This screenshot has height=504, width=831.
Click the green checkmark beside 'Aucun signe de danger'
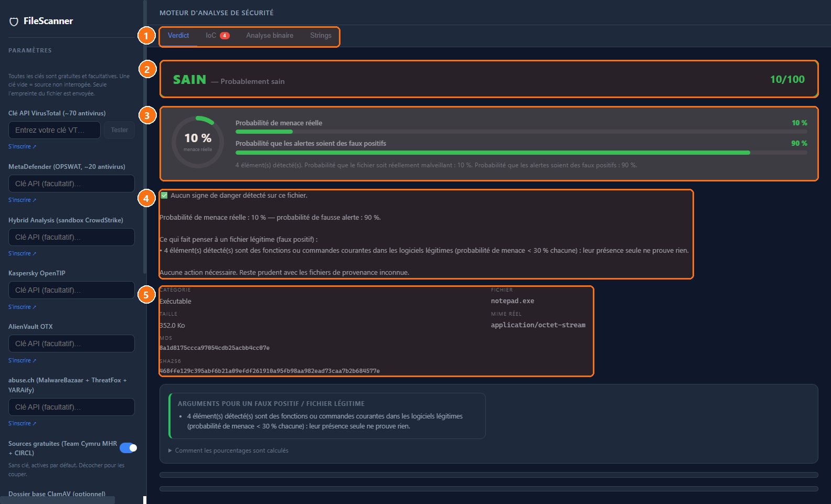pyautogui.click(x=164, y=196)
